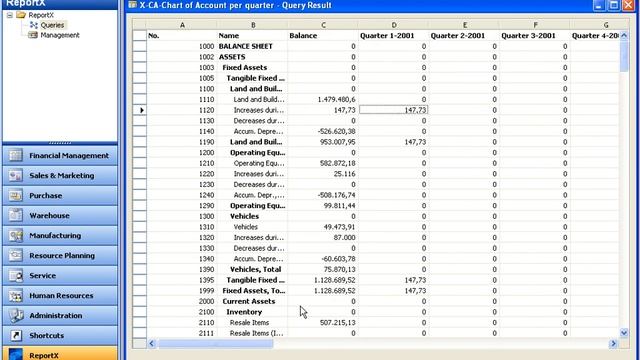Open Financial Management menu icon
640x360 pixels.
point(16,156)
